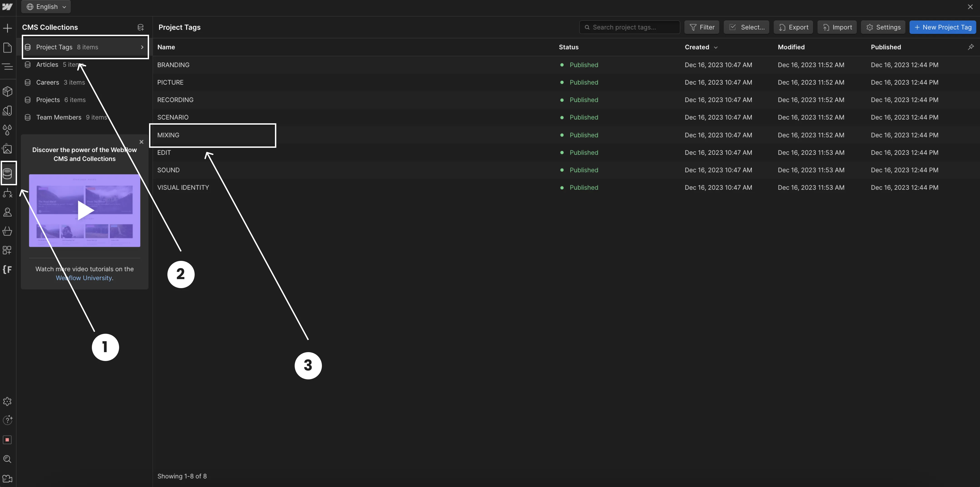Open the Apps panel icon

(8, 250)
